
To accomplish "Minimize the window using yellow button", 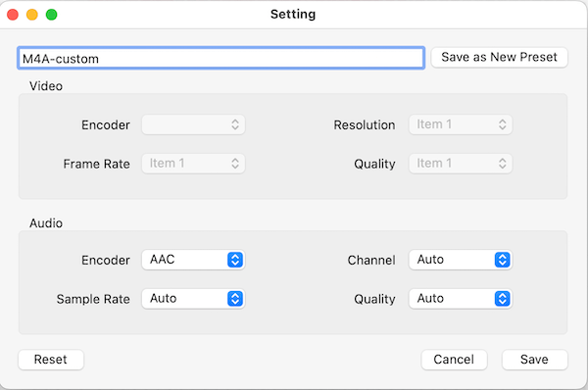I will pos(32,15).
